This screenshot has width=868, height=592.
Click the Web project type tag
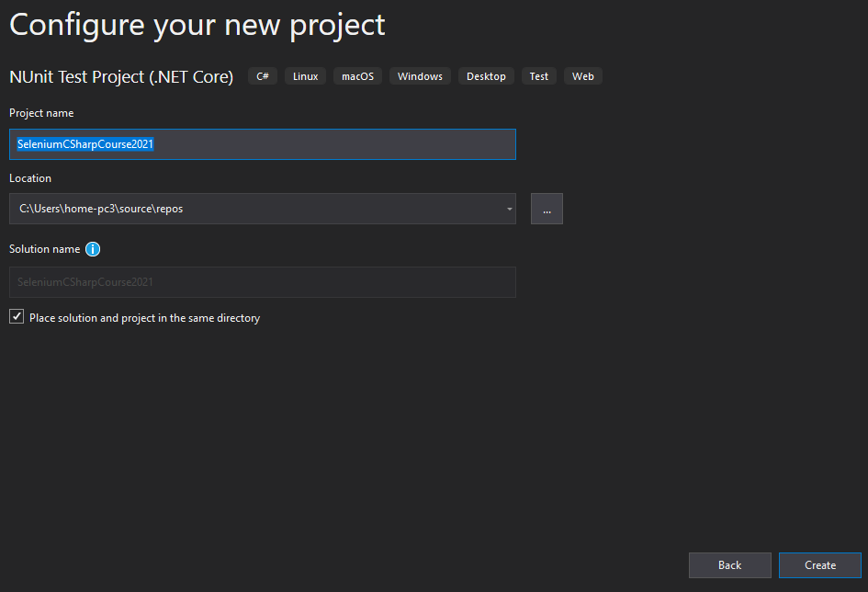[x=583, y=76]
